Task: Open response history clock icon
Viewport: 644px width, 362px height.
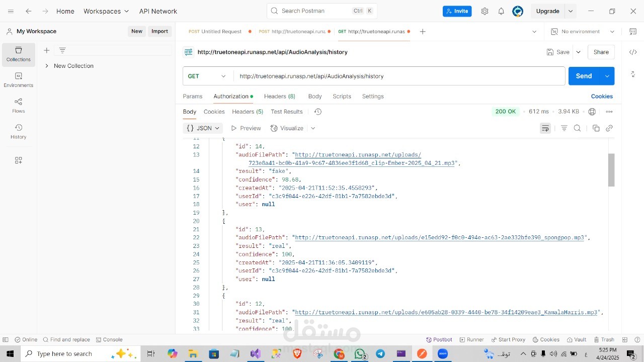Action: pyautogui.click(x=317, y=112)
